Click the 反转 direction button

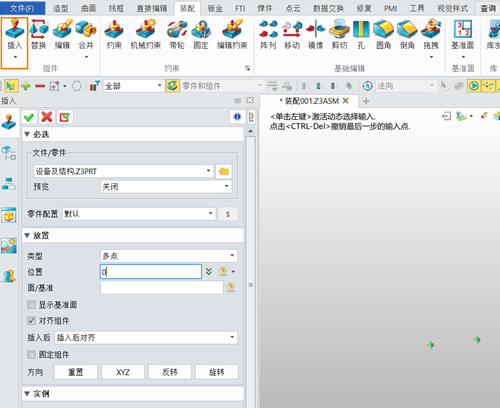coord(170,372)
